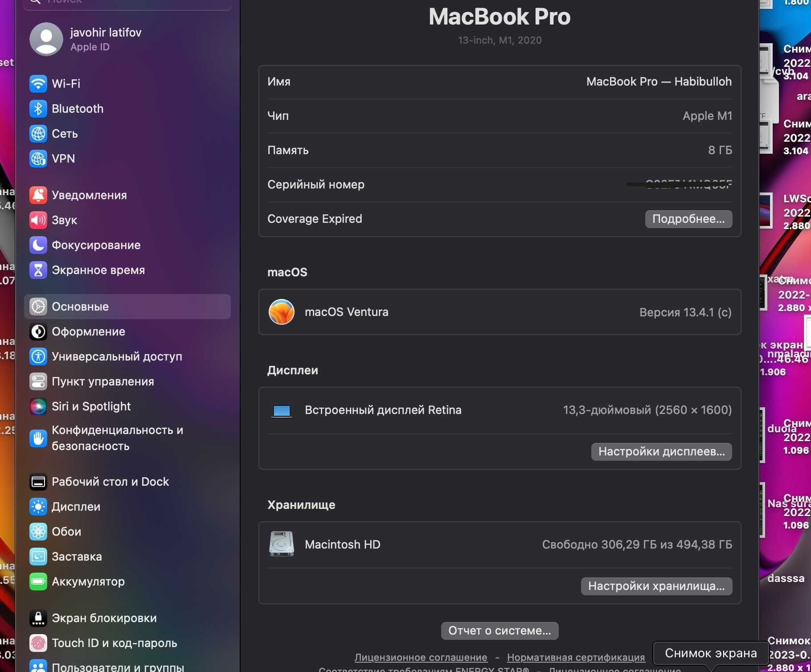Open Настройки дисплеев… button

coord(661,451)
